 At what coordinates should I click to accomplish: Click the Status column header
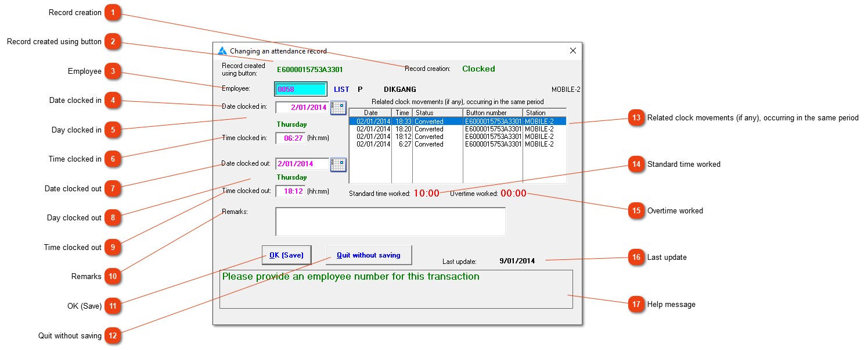pyautogui.click(x=438, y=113)
